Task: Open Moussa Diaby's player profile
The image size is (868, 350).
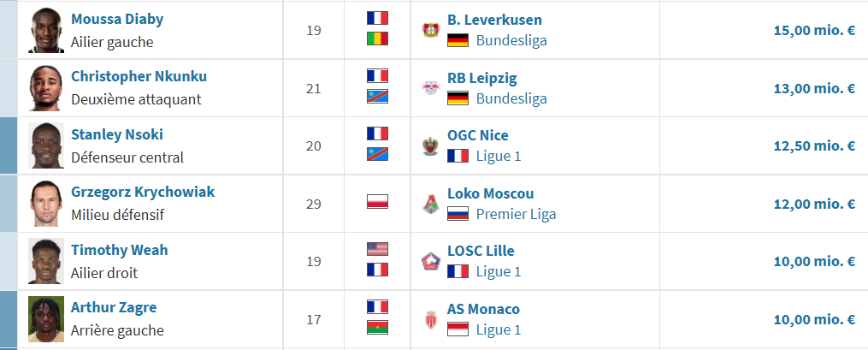Action: [x=117, y=19]
